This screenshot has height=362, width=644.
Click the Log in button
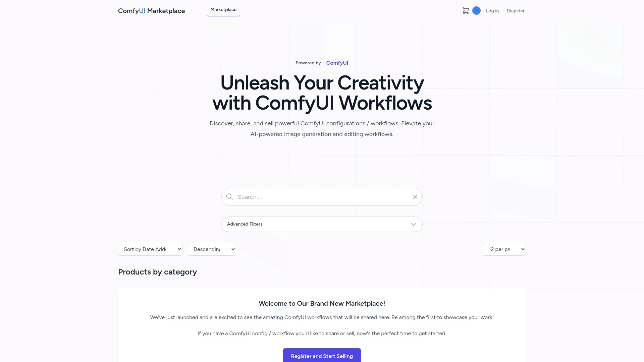(x=492, y=11)
